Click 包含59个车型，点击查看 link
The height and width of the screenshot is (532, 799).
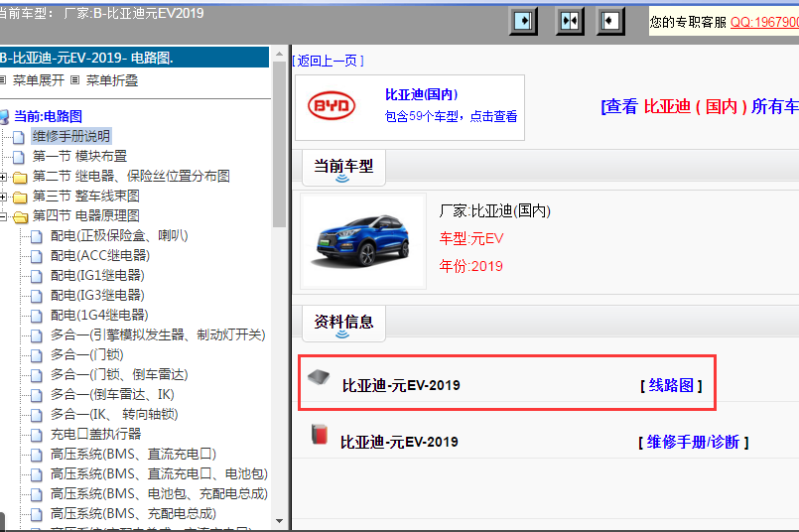(451, 116)
